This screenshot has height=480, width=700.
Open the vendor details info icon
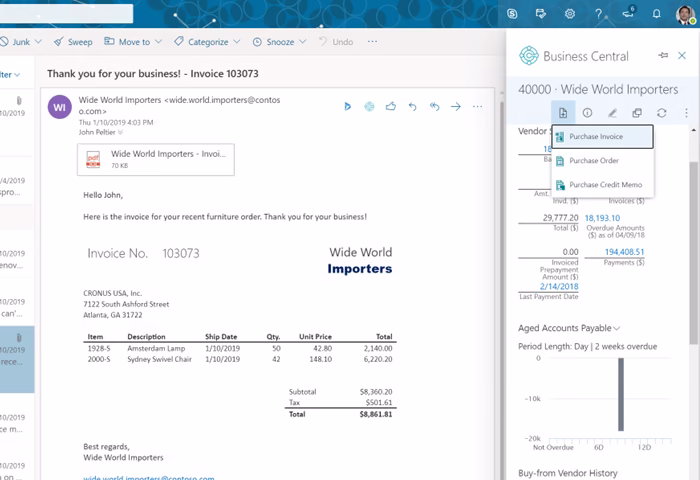point(587,113)
